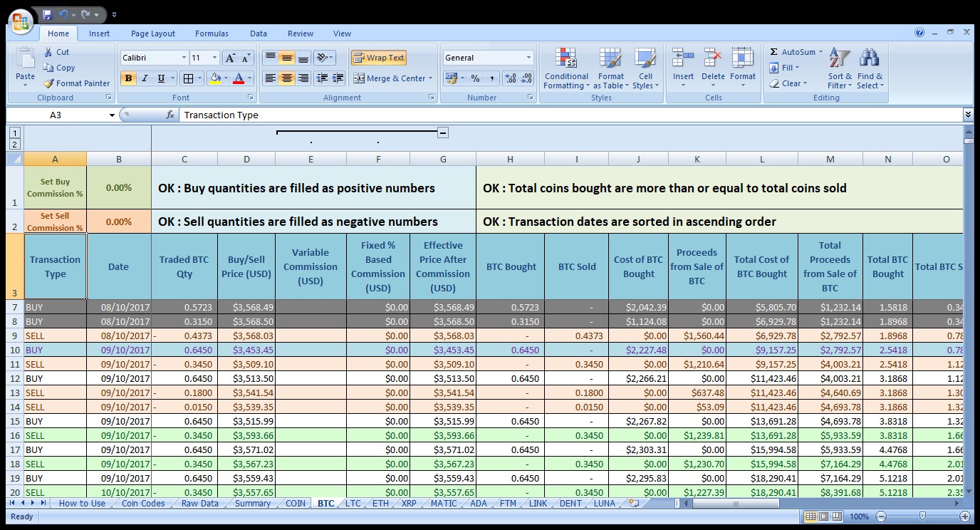Open the Formulas ribbon tab
The image size is (980, 530).
[212, 33]
